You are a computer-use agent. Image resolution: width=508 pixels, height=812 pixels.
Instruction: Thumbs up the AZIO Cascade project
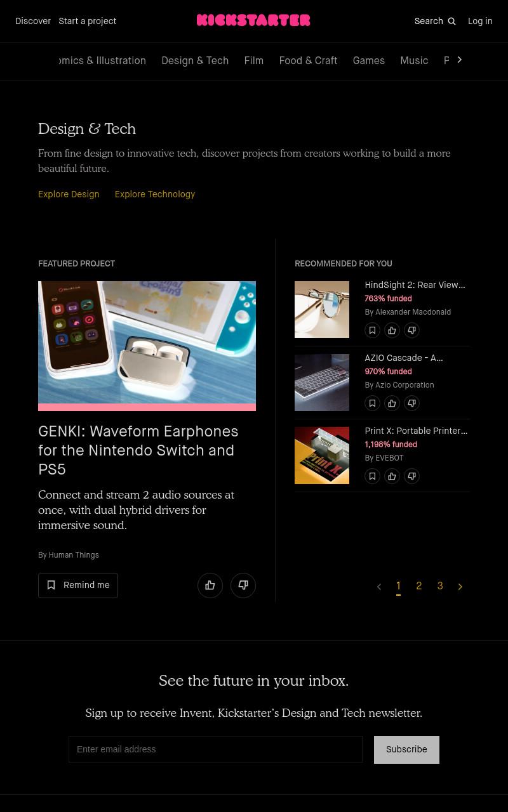point(392,403)
